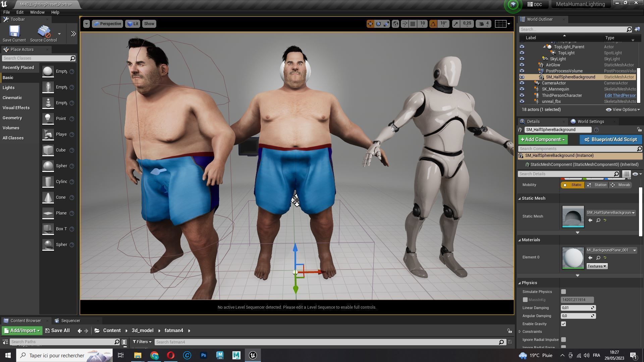
Task: Toggle world/local coordinate system globe
Action: pyautogui.click(x=395, y=24)
